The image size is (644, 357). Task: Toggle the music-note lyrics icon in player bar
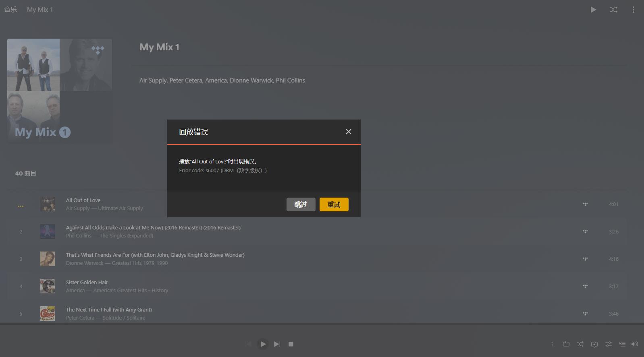coord(594,344)
